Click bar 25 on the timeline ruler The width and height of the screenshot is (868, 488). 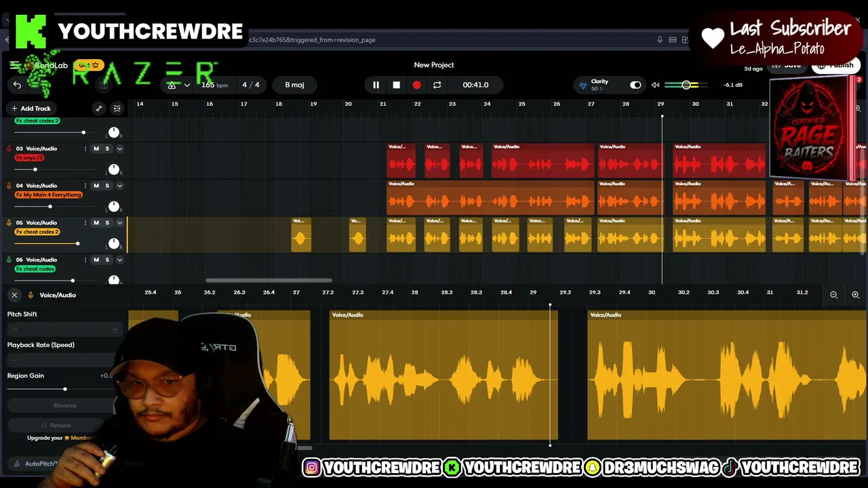521,104
